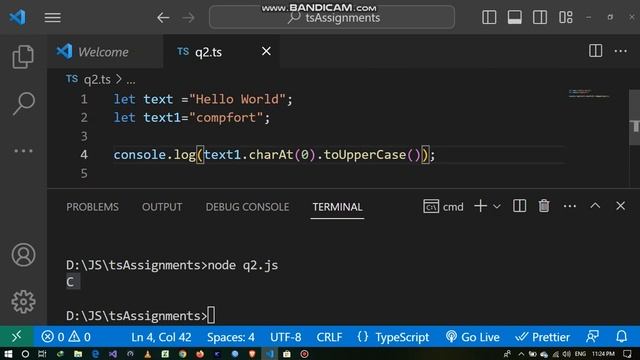The width and height of the screenshot is (640, 360).
Task: Open Chrome from the taskbar
Action: click(x=182, y=354)
